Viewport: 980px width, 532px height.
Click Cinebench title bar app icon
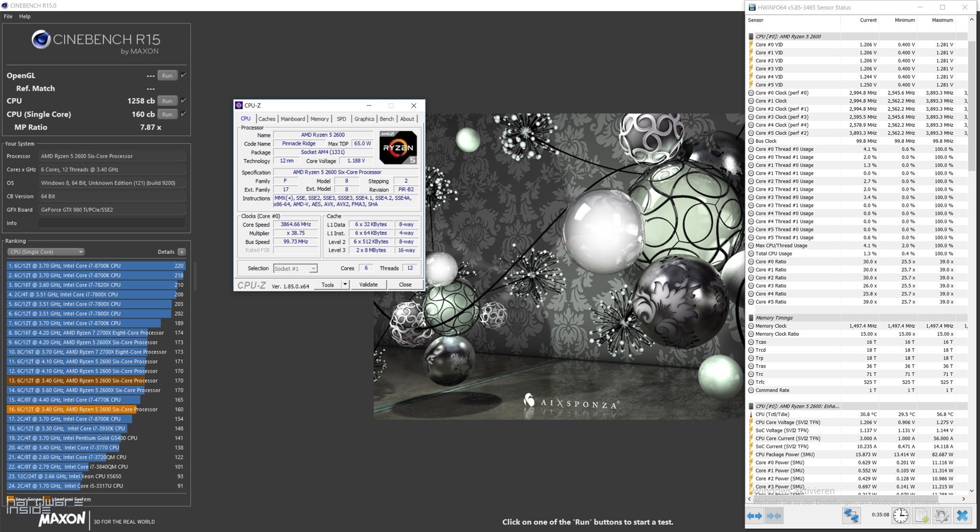click(x=5, y=5)
